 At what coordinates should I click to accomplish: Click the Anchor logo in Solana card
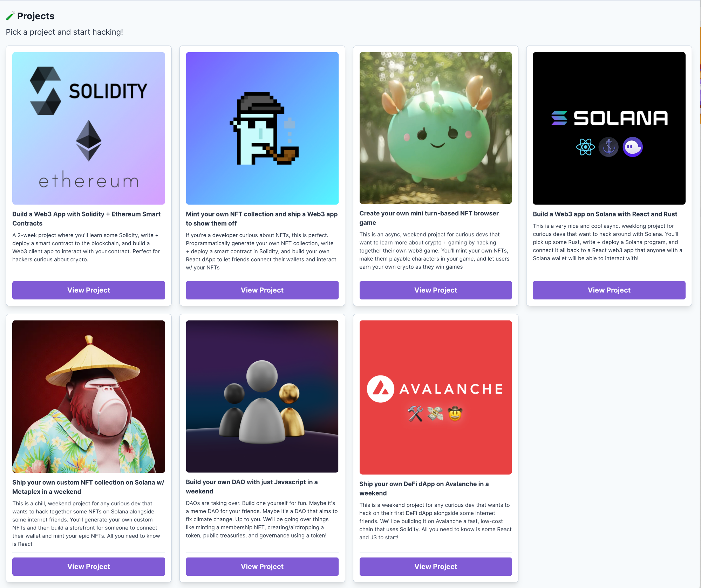[608, 147]
